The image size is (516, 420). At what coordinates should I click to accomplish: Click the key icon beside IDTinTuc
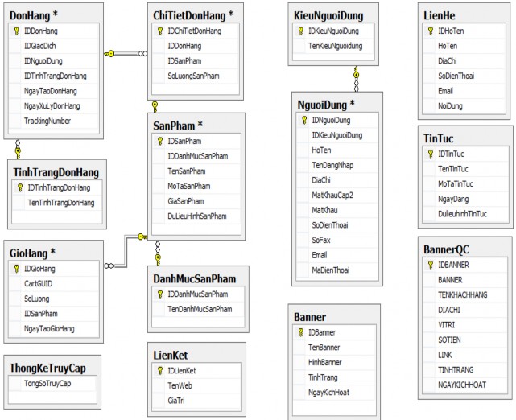[429, 153]
